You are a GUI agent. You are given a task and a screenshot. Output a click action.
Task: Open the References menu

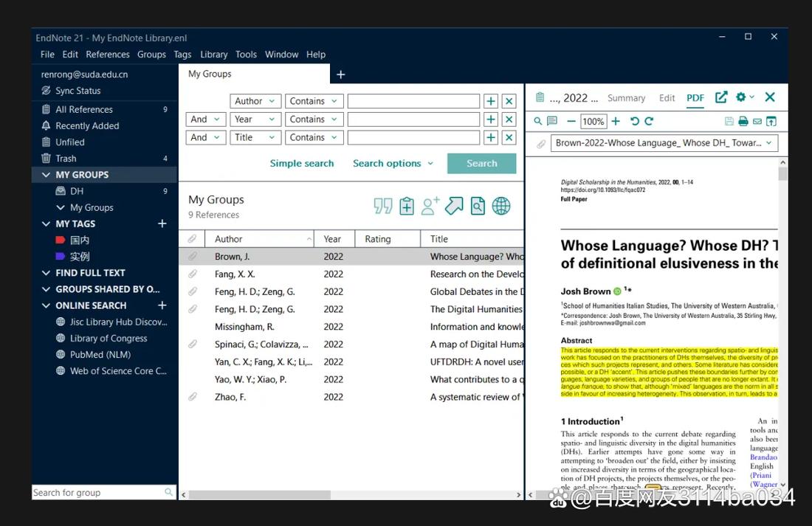107,54
